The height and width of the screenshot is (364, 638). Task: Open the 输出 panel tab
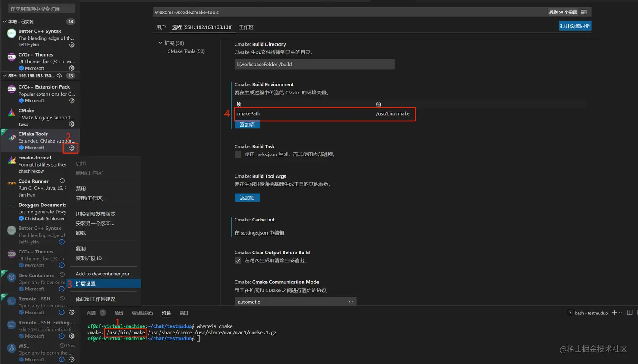tap(119, 313)
